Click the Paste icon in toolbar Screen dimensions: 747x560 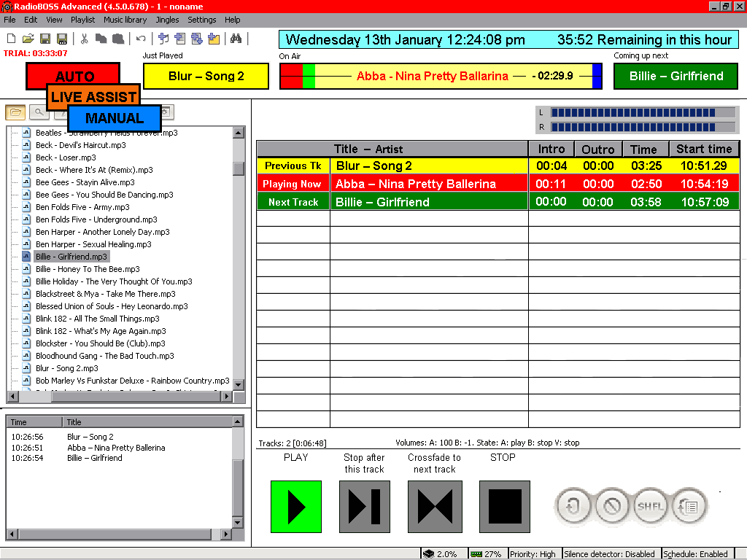point(118,39)
